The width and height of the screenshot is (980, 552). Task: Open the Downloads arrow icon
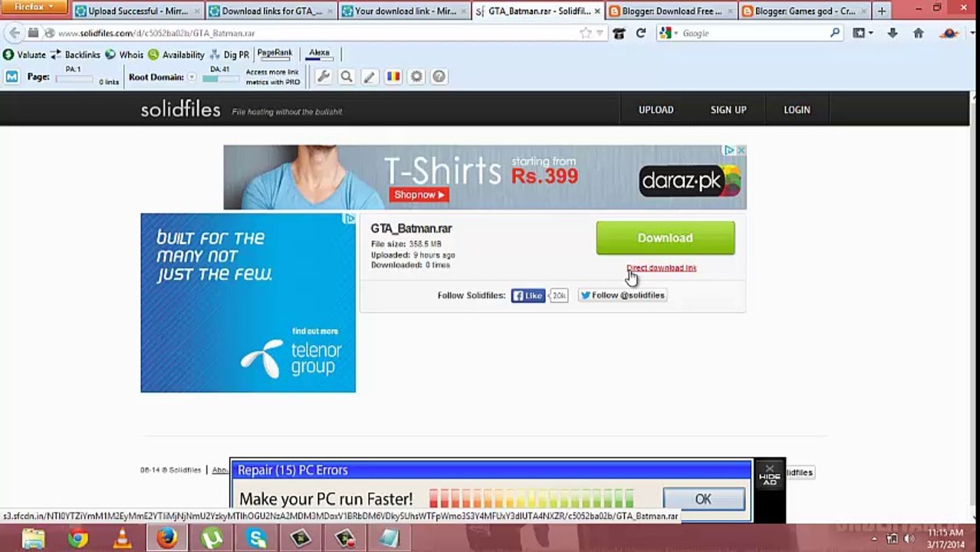coord(892,33)
